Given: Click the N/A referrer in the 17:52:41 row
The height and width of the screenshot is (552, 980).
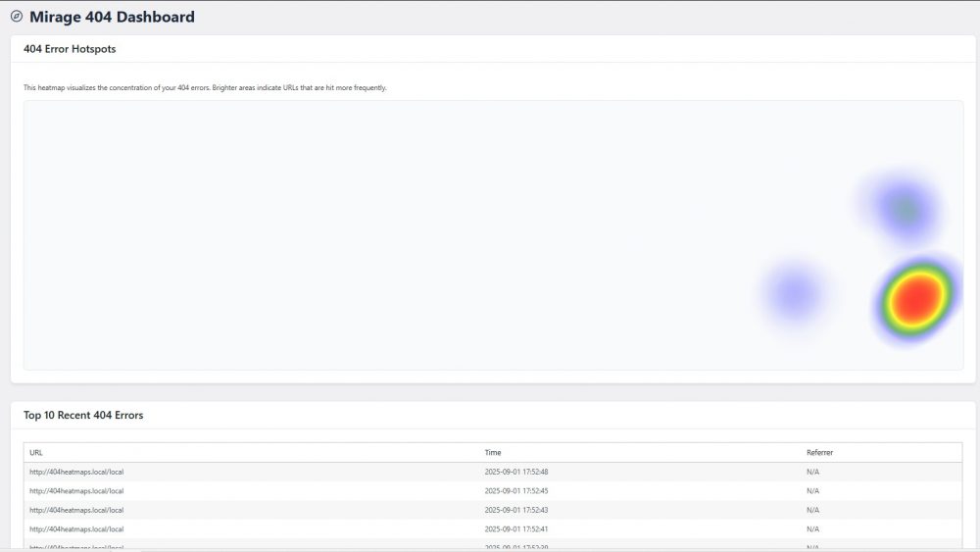Looking at the screenshot, I should pyautogui.click(x=812, y=529).
